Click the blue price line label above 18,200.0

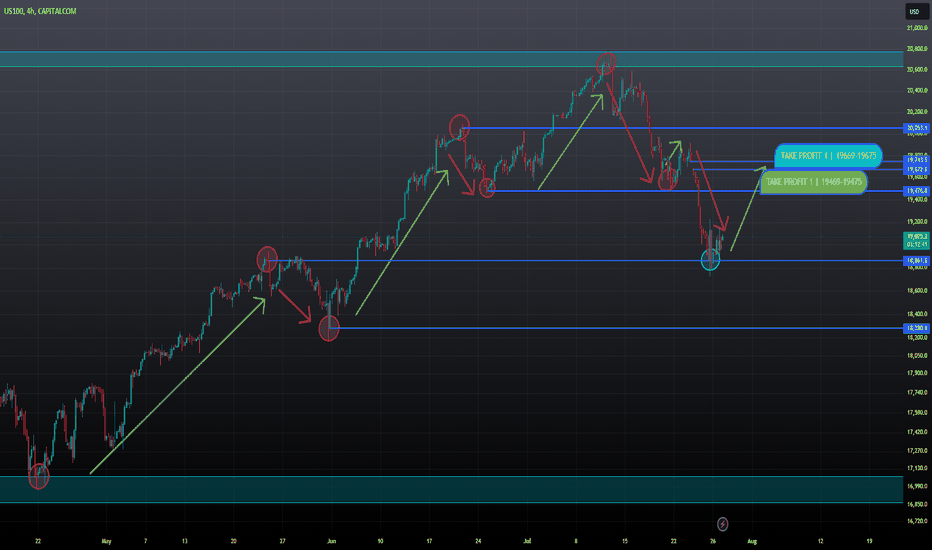[x=917, y=328]
